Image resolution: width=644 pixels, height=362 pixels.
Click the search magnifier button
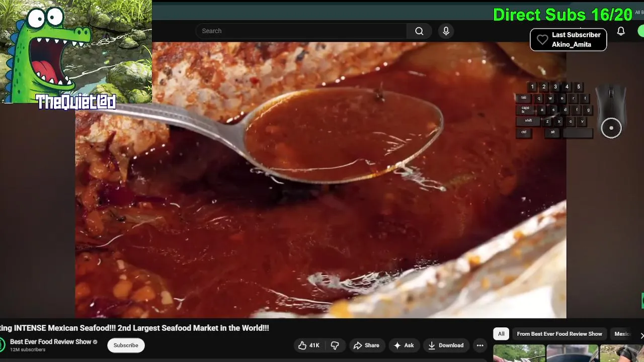(419, 31)
